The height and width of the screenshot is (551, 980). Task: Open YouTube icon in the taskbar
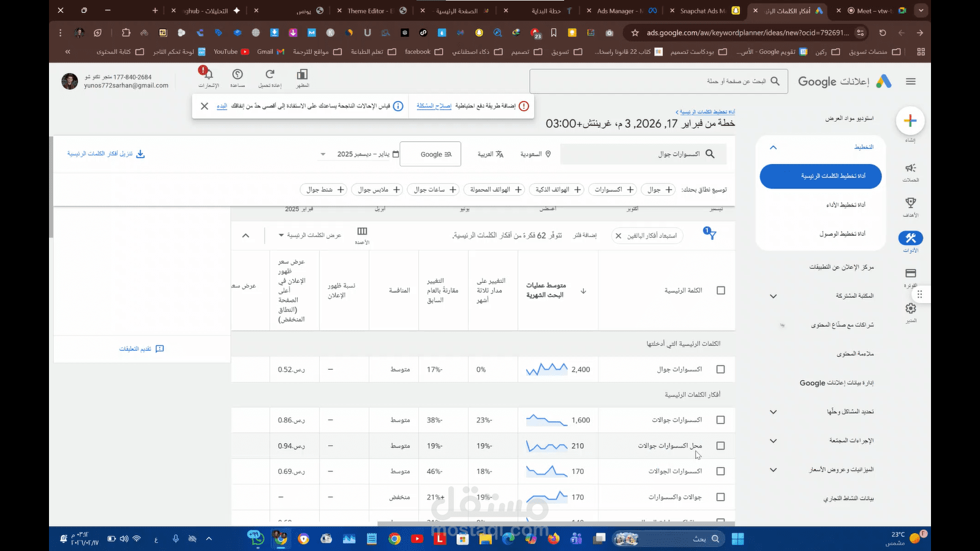click(417, 539)
